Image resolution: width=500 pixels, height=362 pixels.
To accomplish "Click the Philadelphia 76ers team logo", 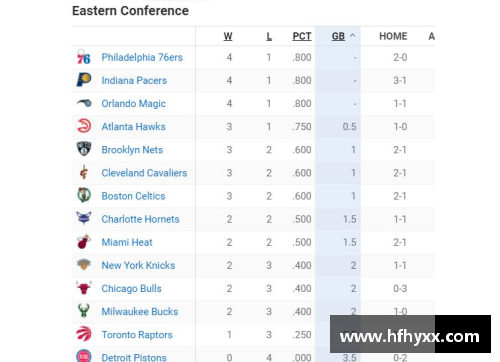I will point(84,57).
